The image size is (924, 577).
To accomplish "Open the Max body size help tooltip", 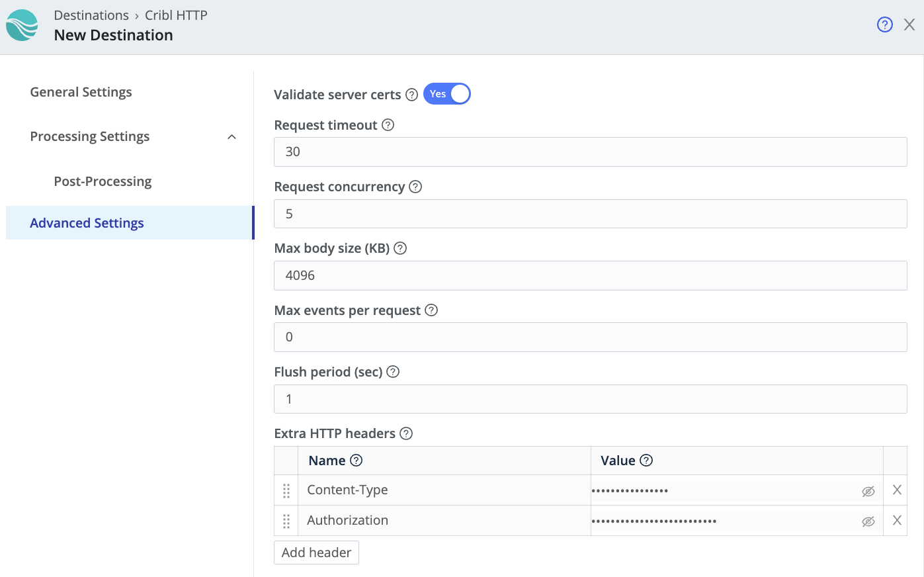I will tap(401, 248).
